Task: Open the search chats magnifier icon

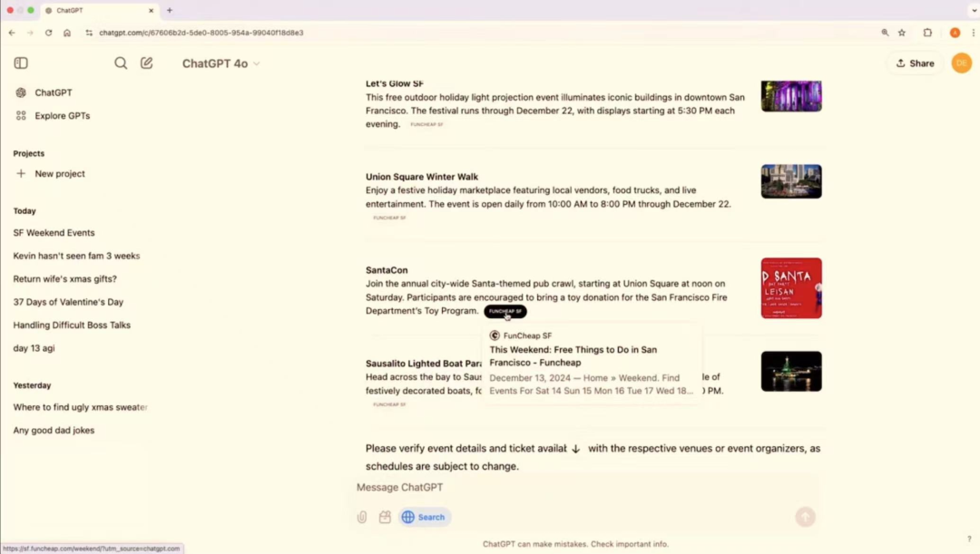Action: point(121,63)
